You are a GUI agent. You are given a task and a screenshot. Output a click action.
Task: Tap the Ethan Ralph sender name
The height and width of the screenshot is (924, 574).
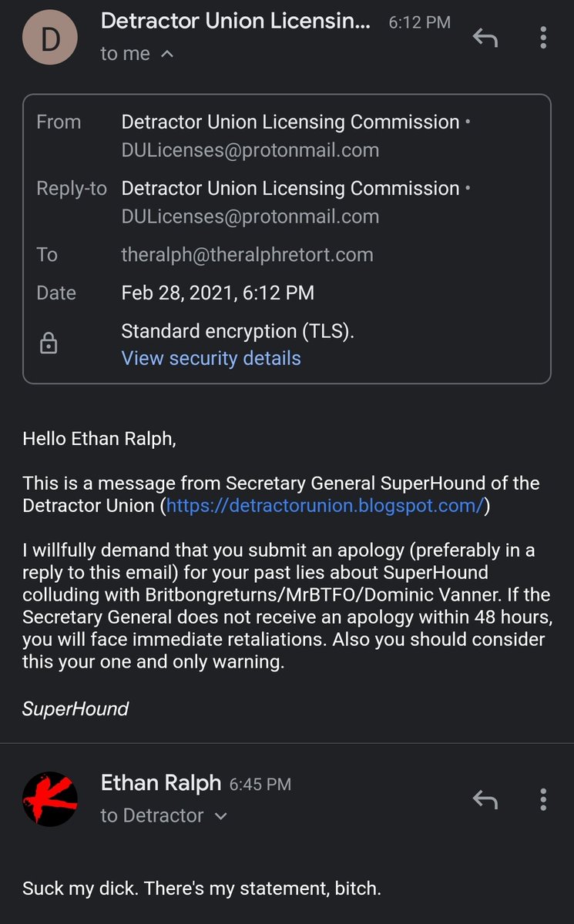pyautogui.click(x=162, y=783)
